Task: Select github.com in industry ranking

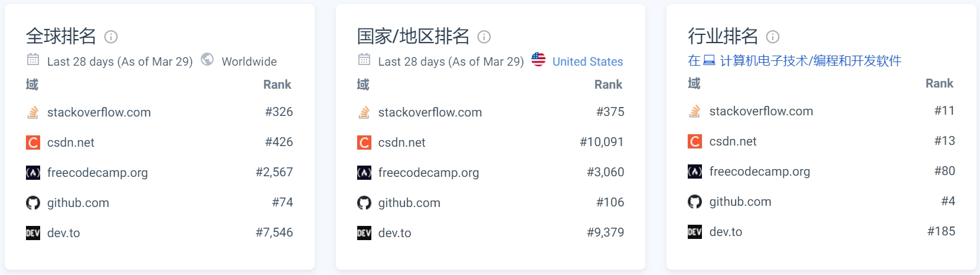Action: 740,202
